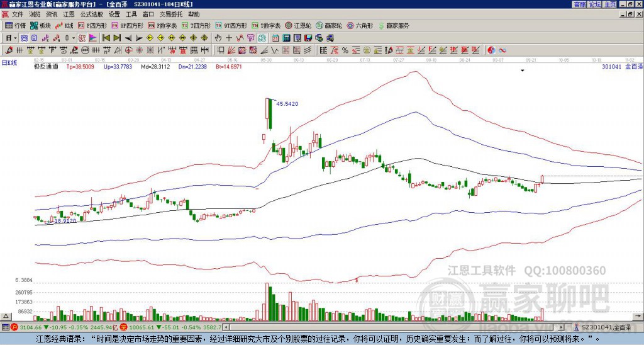Select the red pencil drawing tool
The image size is (644, 345).
pyautogui.click(x=9, y=50)
